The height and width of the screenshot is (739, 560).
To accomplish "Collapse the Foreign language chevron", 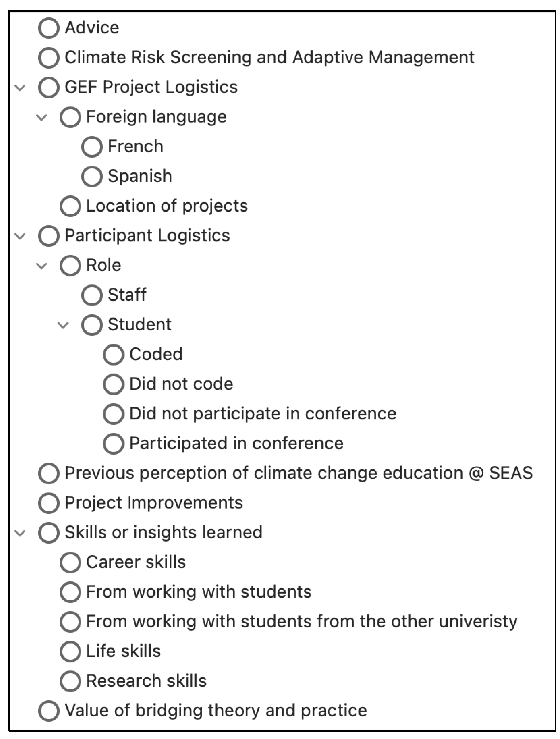I will click(42, 117).
